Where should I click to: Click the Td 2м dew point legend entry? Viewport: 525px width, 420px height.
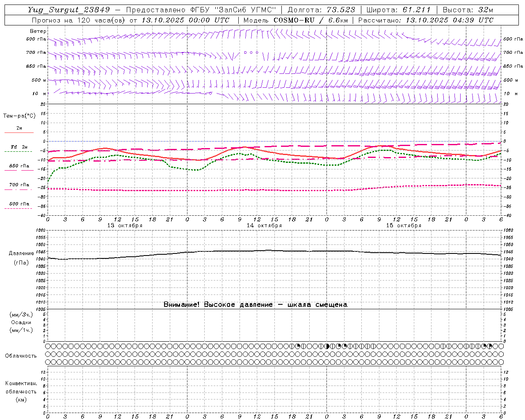point(19,147)
